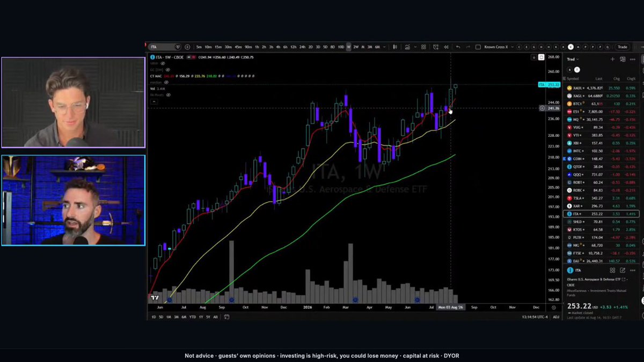Click the ITA detail edit note icon
This screenshot has height=362, width=644.
point(623,270)
